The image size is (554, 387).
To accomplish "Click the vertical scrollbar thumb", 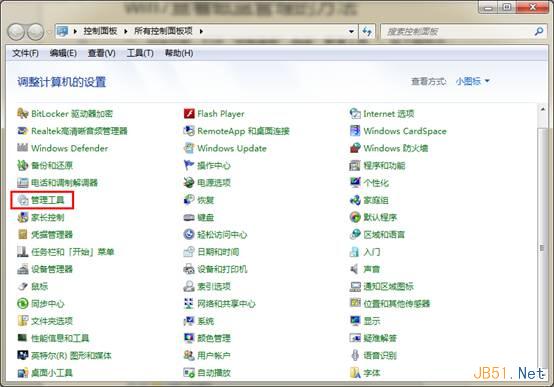I will point(542,247).
